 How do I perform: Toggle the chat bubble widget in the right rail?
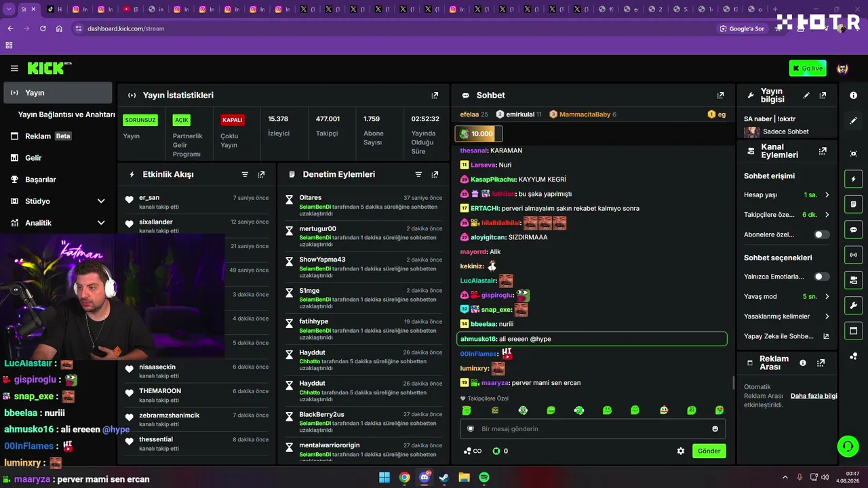[853, 230]
